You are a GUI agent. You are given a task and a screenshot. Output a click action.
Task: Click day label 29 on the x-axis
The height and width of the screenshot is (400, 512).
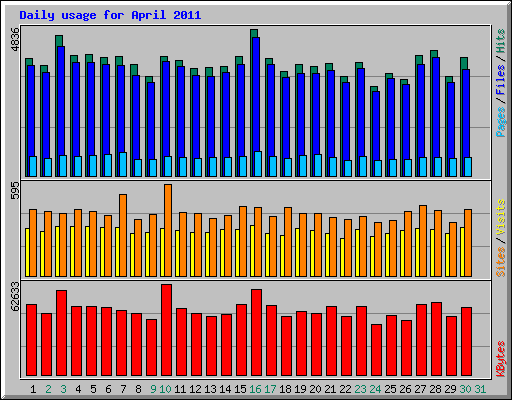[x=450, y=389]
